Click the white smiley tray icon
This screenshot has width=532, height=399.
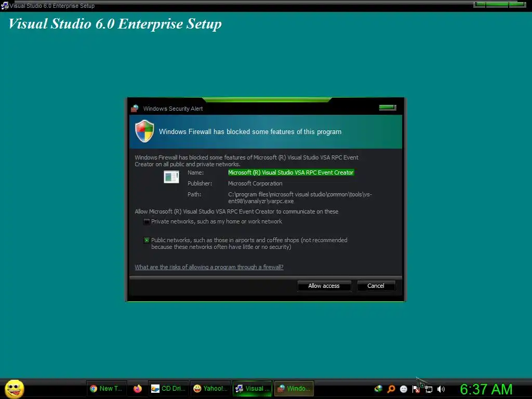(x=403, y=389)
